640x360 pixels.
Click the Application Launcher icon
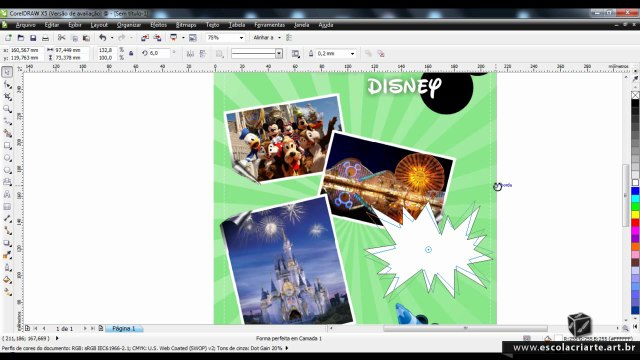pyautogui.click(x=173, y=38)
